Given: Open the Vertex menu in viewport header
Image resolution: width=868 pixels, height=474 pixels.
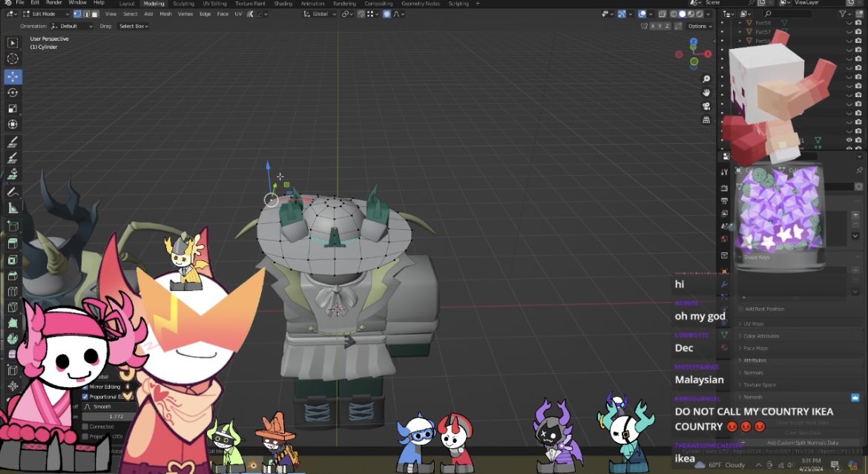Looking at the screenshot, I should pos(185,14).
